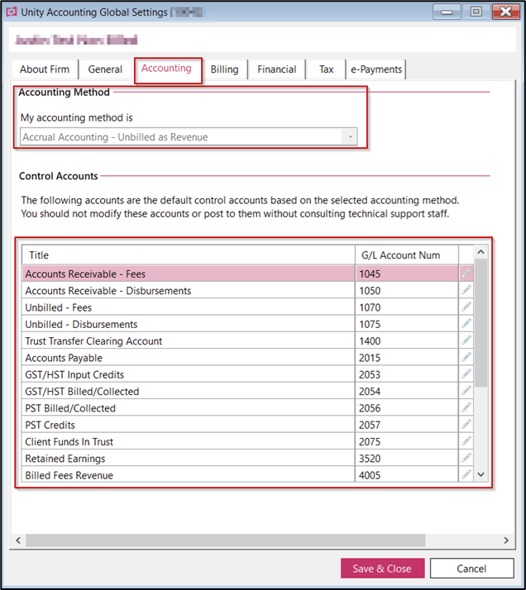This screenshot has height=590, width=526.
Task: Click account number 1400 cell
Action: 407,341
